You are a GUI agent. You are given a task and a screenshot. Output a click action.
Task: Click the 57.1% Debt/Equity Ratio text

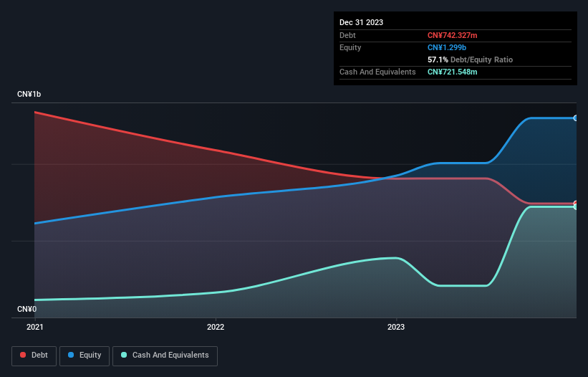(470, 59)
